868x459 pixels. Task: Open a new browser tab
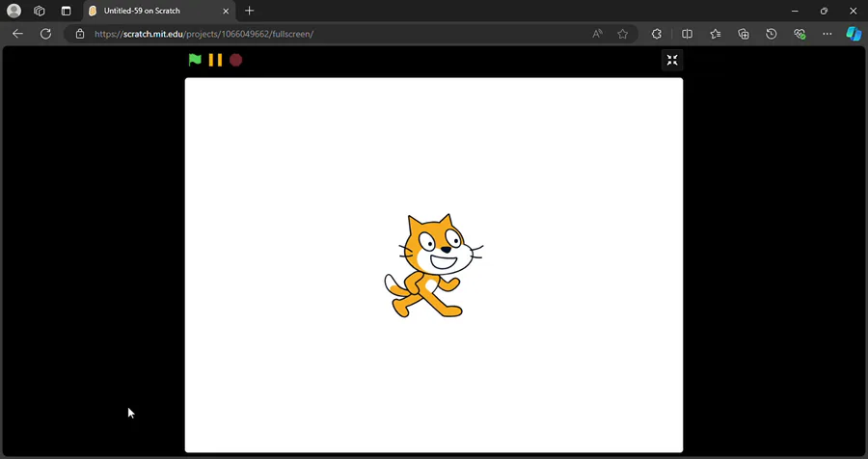[x=249, y=11]
